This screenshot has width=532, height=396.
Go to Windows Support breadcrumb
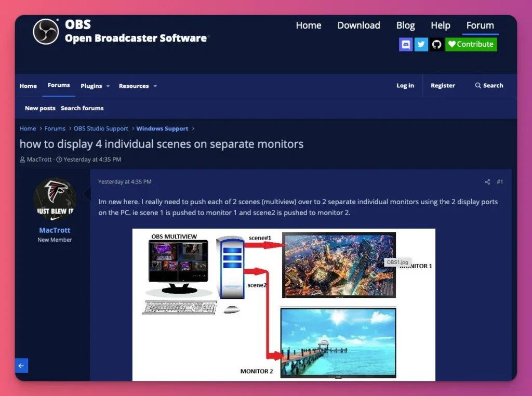pyautogui.click(x=162, y=128)
